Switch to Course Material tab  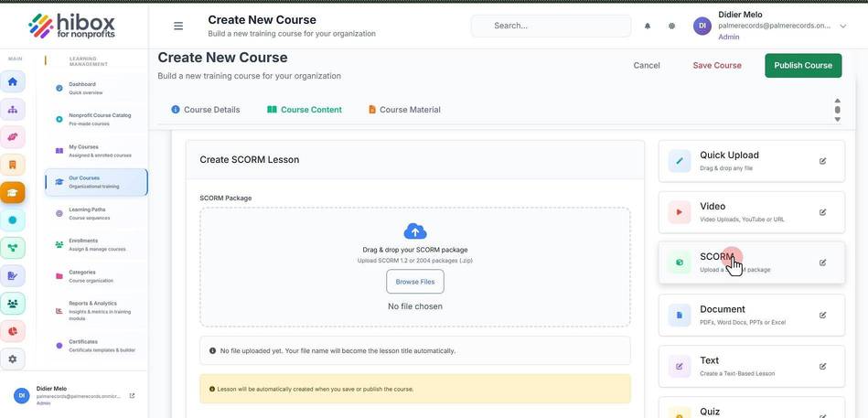click(x=404, y=110)
